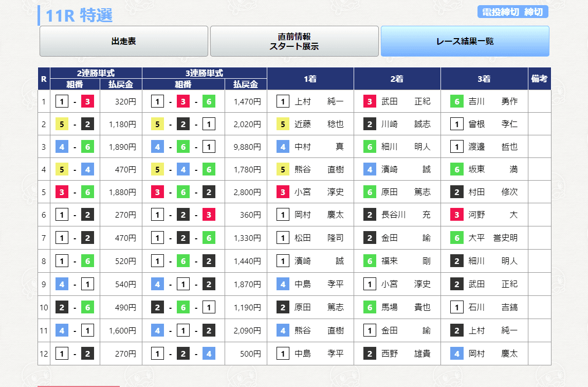Select race 8 exacta payout 520円
The image size is (588, 387).
pyautogui.click(x=125, y=261)
